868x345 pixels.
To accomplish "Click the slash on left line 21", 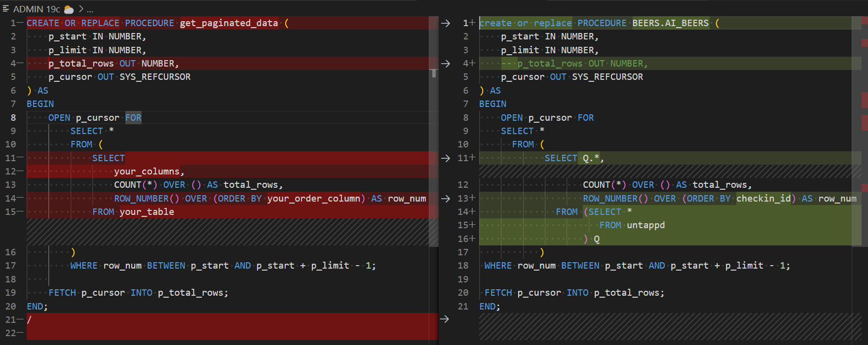I will point(29,320).
